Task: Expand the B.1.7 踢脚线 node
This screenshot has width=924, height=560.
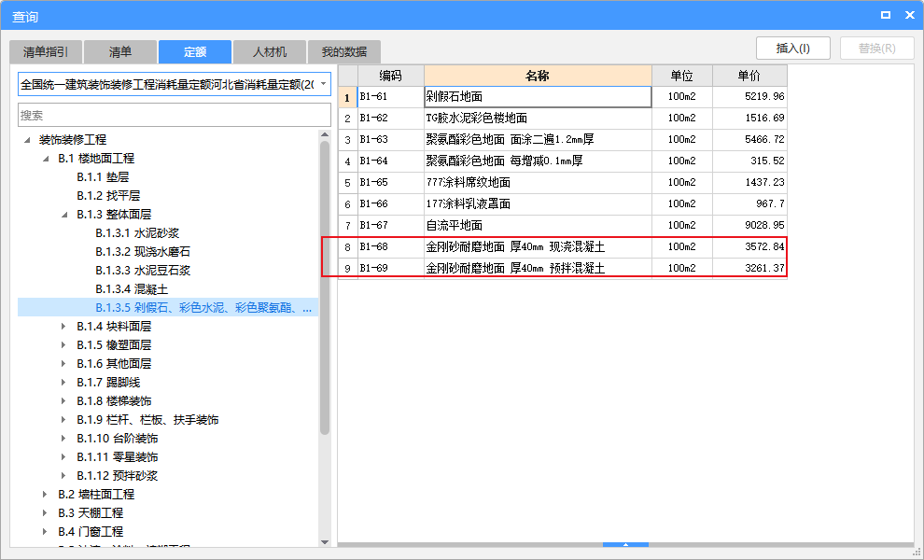Action: pos(63,383)
